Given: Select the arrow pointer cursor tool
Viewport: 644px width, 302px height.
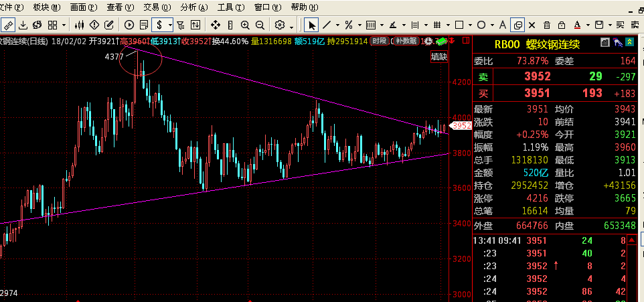Looking at the screenshot, I should coord(312,25).
